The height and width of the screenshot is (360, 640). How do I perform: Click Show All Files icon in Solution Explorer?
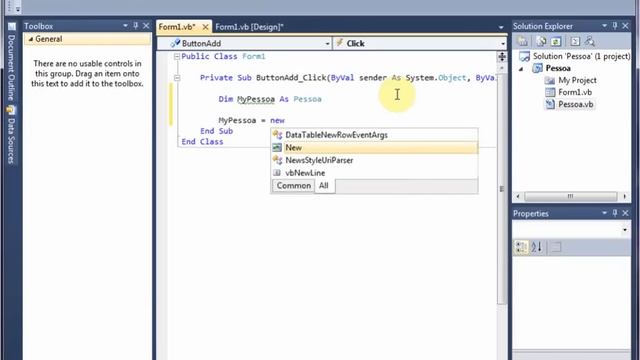tap(541, 41)
